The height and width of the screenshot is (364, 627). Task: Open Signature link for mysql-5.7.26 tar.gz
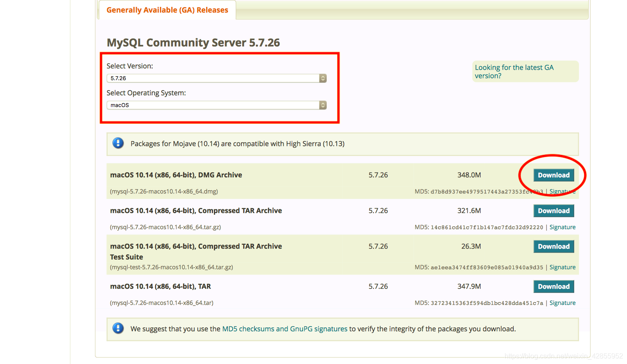click(x=563, y=227)
